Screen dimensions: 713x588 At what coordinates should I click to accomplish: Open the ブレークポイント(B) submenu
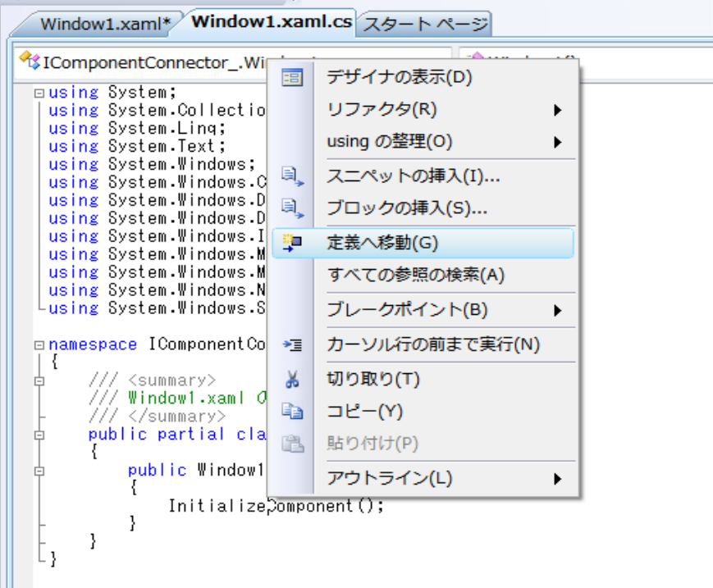point(423,310)
